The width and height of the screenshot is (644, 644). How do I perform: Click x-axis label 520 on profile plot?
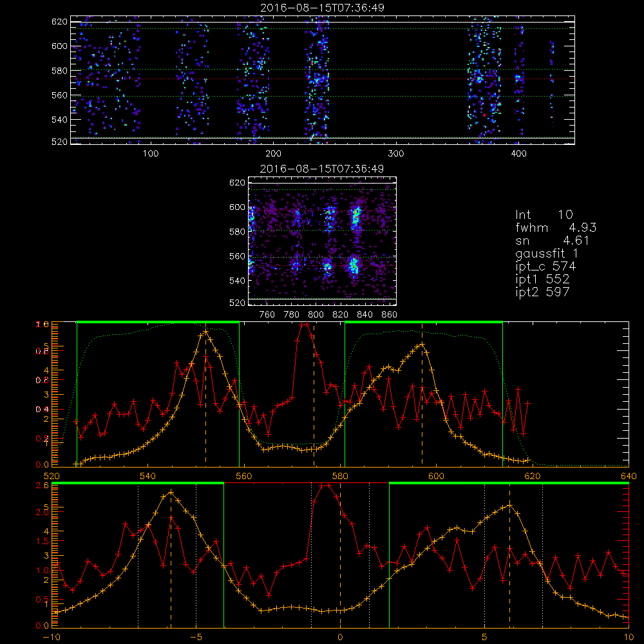(52, 476)
